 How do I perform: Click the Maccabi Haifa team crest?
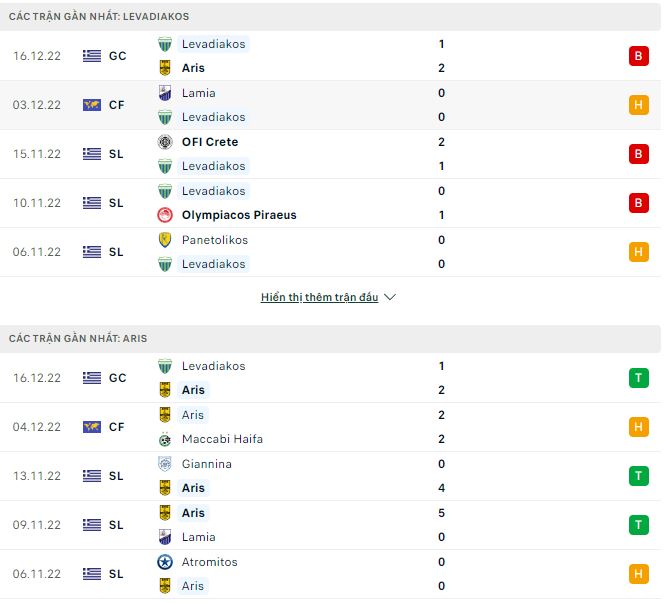click(x=165, y=439)
